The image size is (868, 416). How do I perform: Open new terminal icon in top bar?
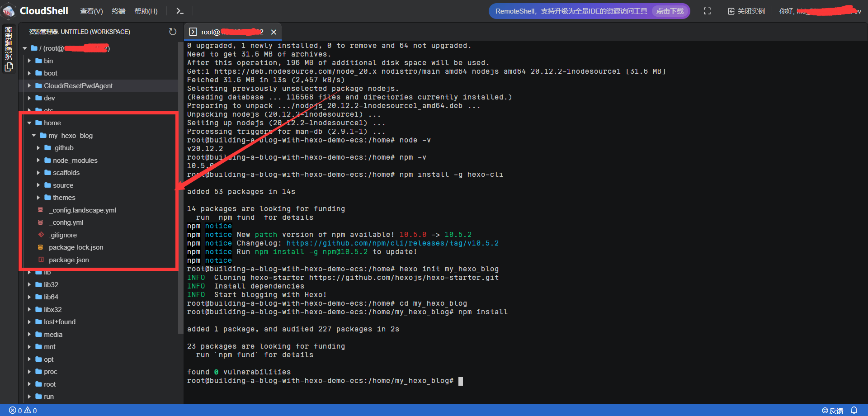click(179, 11)
